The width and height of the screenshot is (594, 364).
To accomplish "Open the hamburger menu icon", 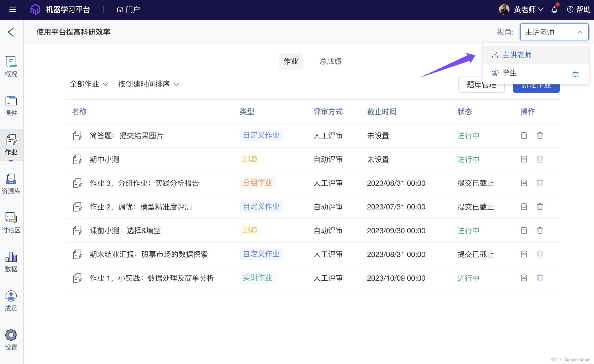I will click(12, 10).
